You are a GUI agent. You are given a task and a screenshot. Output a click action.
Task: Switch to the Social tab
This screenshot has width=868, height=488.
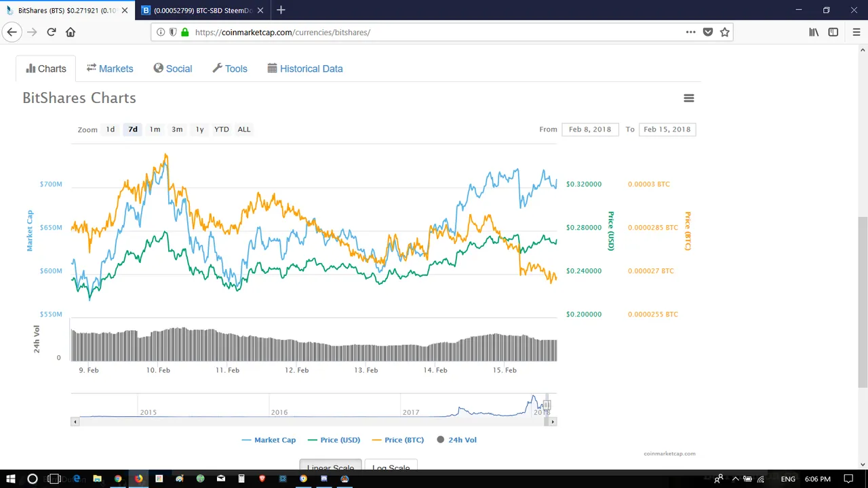173,68
